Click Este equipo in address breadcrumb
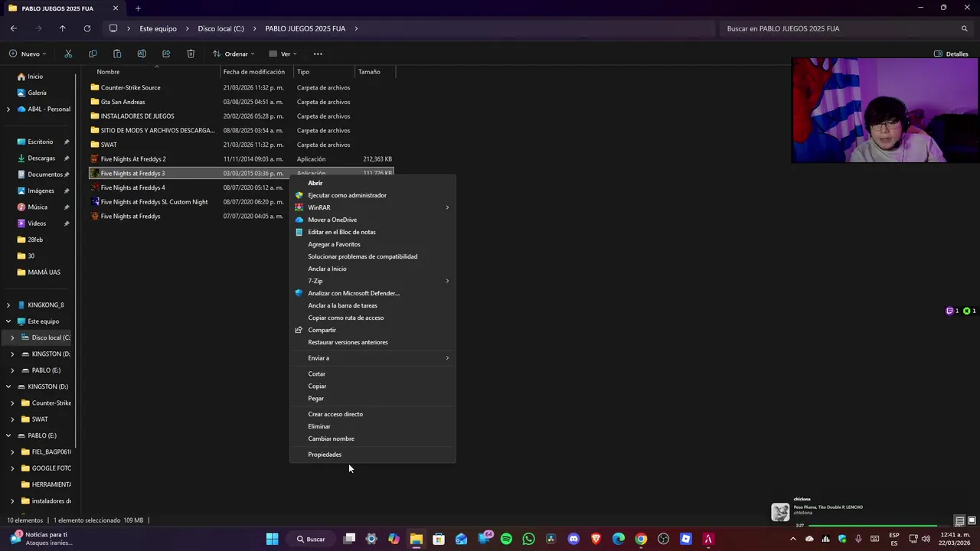The width and height of the screenshot is (980, 551). (x=158, y=28)
